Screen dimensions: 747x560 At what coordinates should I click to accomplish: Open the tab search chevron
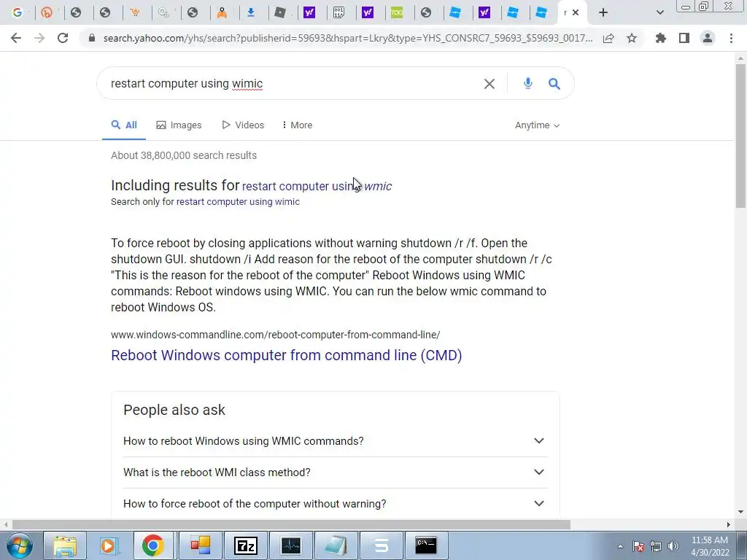[x=659, y=13]
